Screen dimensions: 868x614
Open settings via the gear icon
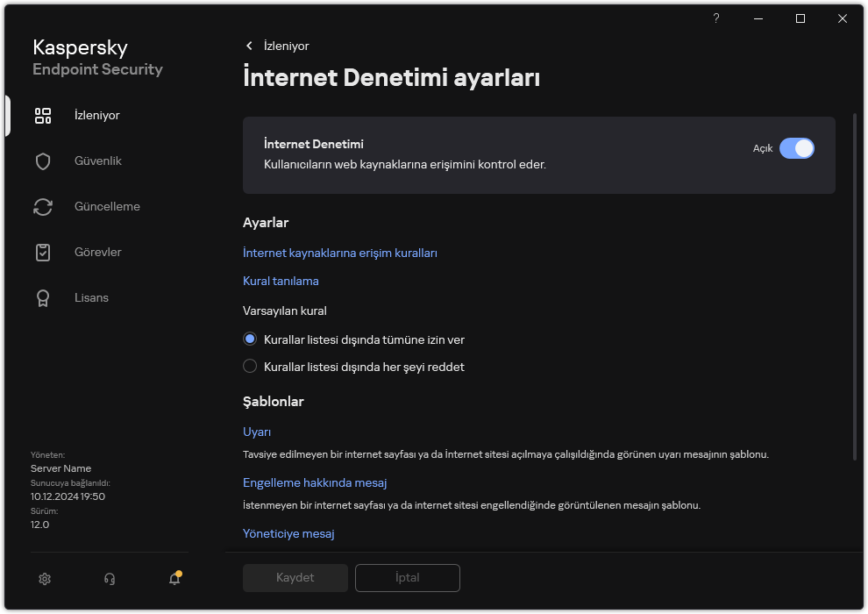tap(44, 579)
